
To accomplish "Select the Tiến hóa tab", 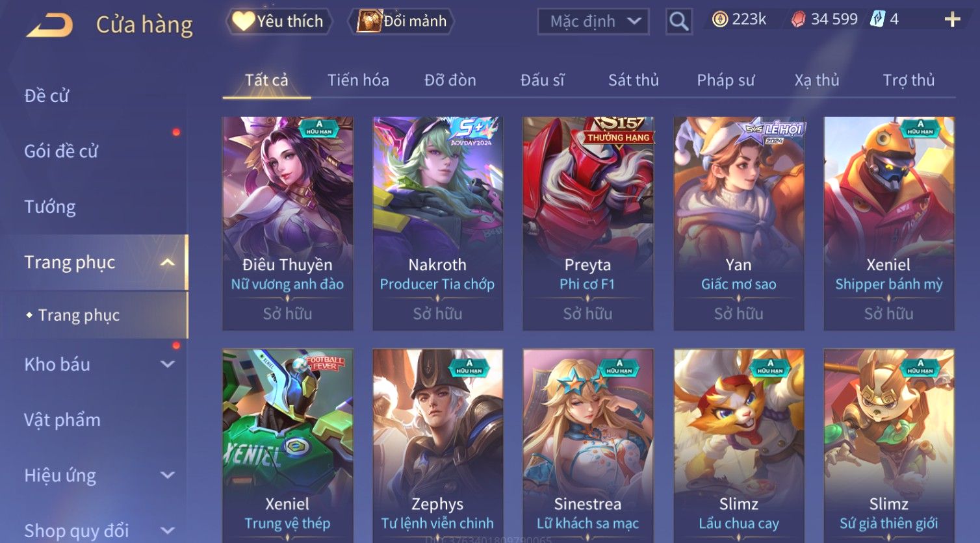I will (358, 80).
